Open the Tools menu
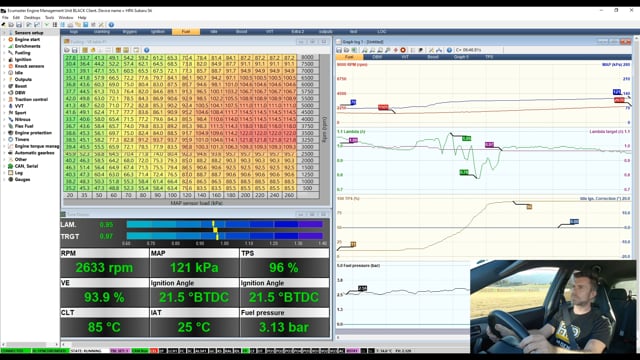This screenshot has width=640, height=360. tap(49, 18)
